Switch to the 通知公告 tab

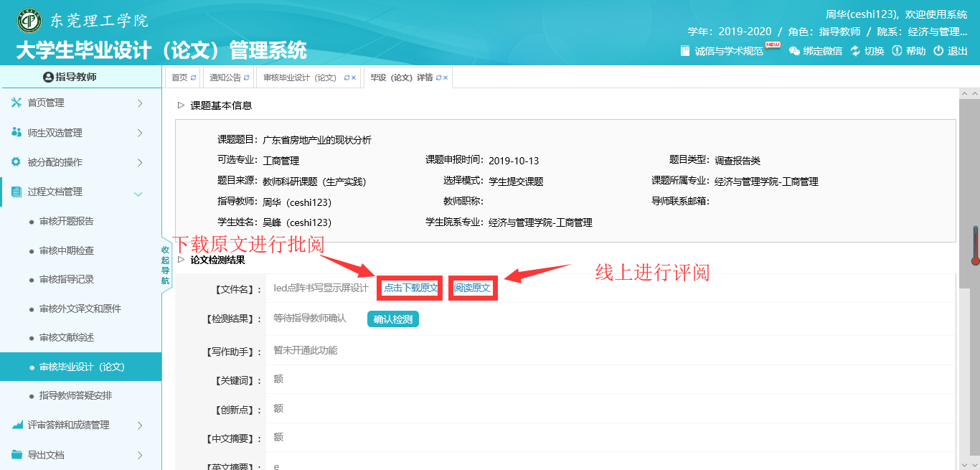coord(224,77)
